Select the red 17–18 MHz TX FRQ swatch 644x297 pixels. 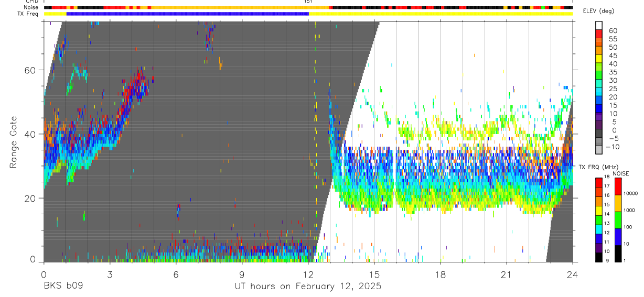(598, 182)
